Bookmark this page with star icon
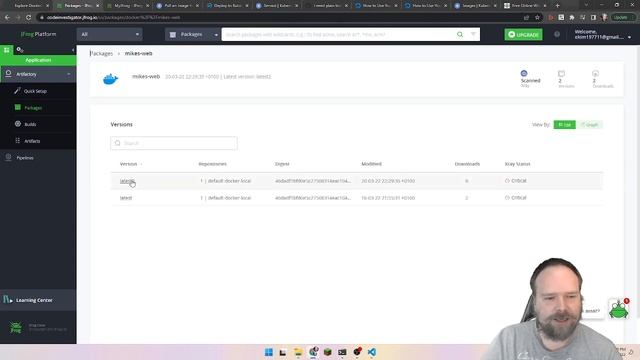This screenshot has width=640, height=360. click(x=537, y=18)
